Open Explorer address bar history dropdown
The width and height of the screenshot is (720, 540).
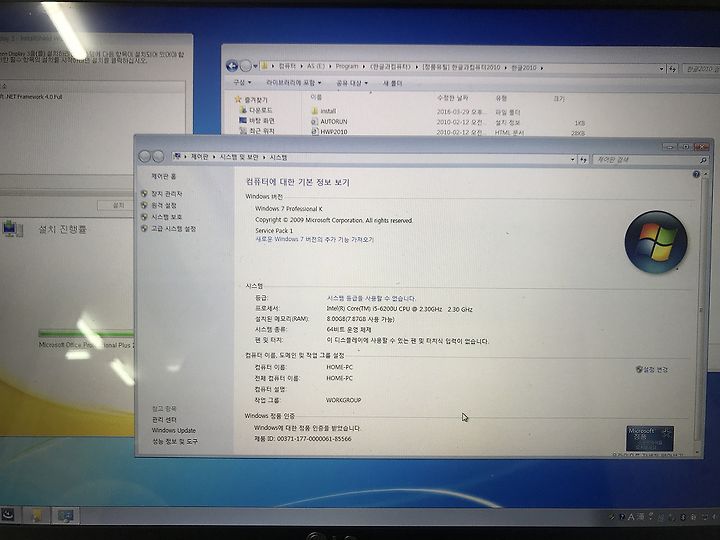tap(662, 69)
